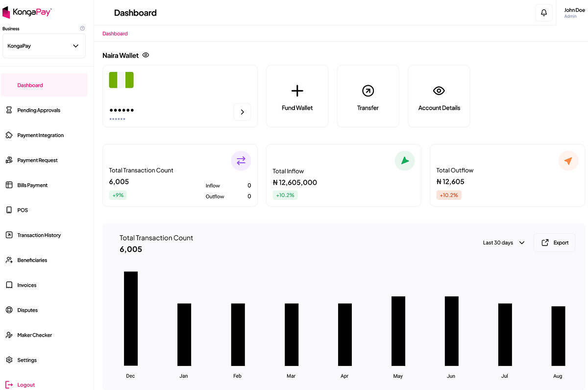The image size is (588, 390).
Task: Click the orange Total Outflow arrow icon
Action: 568,161
